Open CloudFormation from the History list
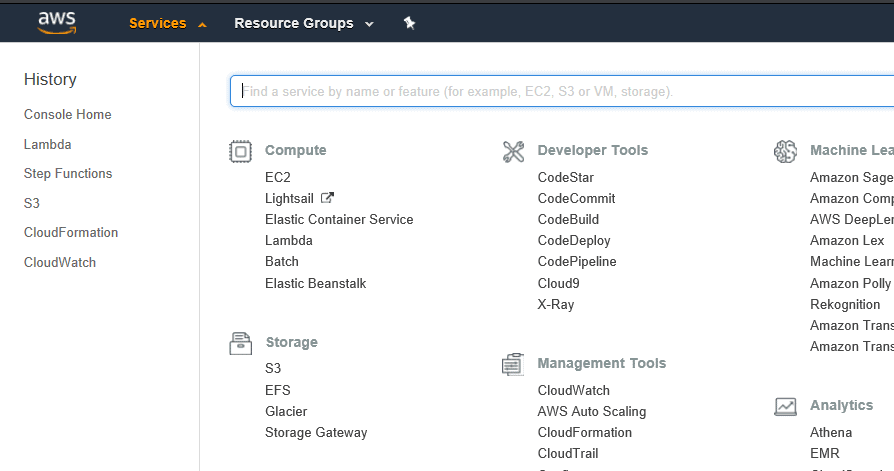 pyautogui.click(x=71, y=233)
